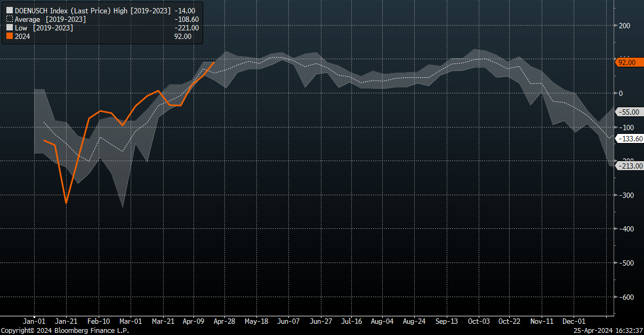Click the DOENUSCH Index (Last Price) legend title
Image resolution: width=644 pixels, height=335 pixels.
point(63,10)
